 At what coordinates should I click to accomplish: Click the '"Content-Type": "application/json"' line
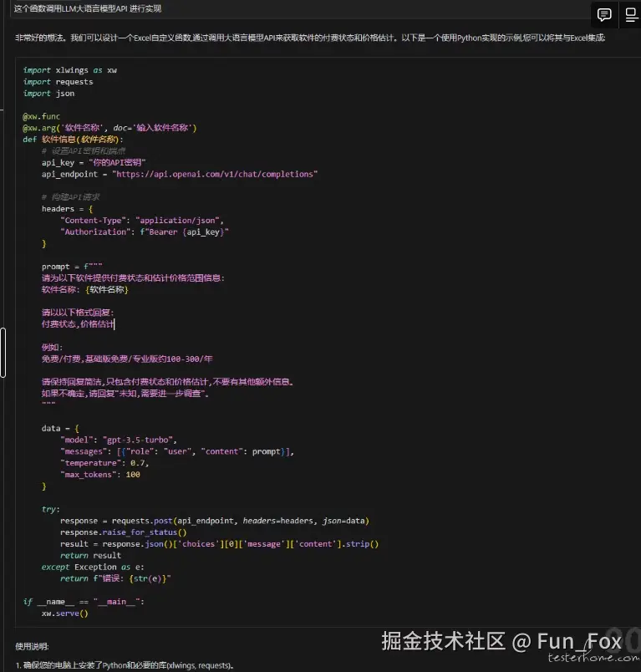pyautogui.click(x=142, y=221)
